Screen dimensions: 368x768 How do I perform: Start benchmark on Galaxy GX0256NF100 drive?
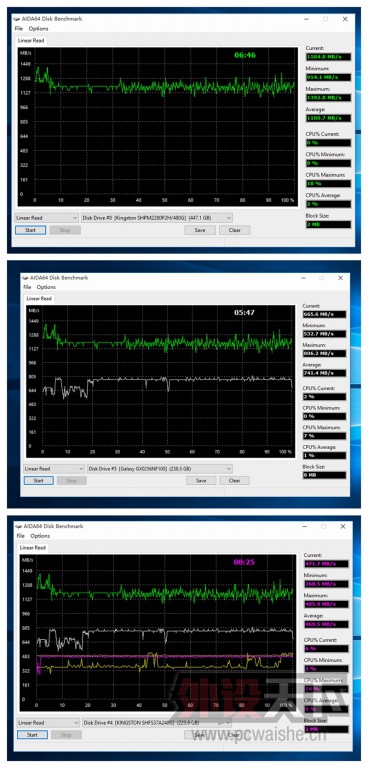(x=39, y=480)
